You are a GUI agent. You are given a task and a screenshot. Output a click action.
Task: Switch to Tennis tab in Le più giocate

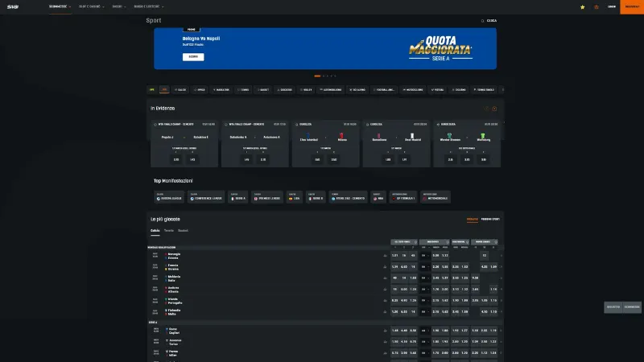tap(169, 231)
